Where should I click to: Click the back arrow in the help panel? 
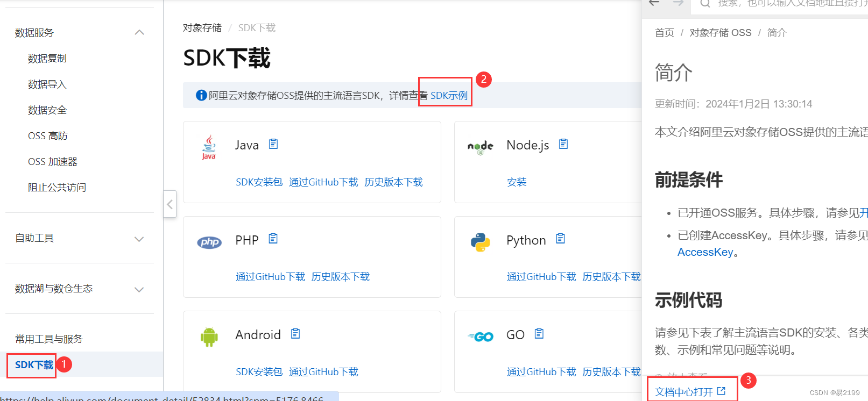coord(654,3)
